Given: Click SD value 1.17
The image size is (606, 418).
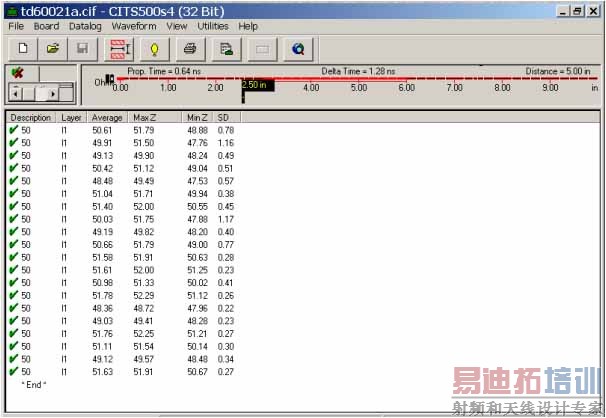Looking at the screenshot, I should 226,219.
